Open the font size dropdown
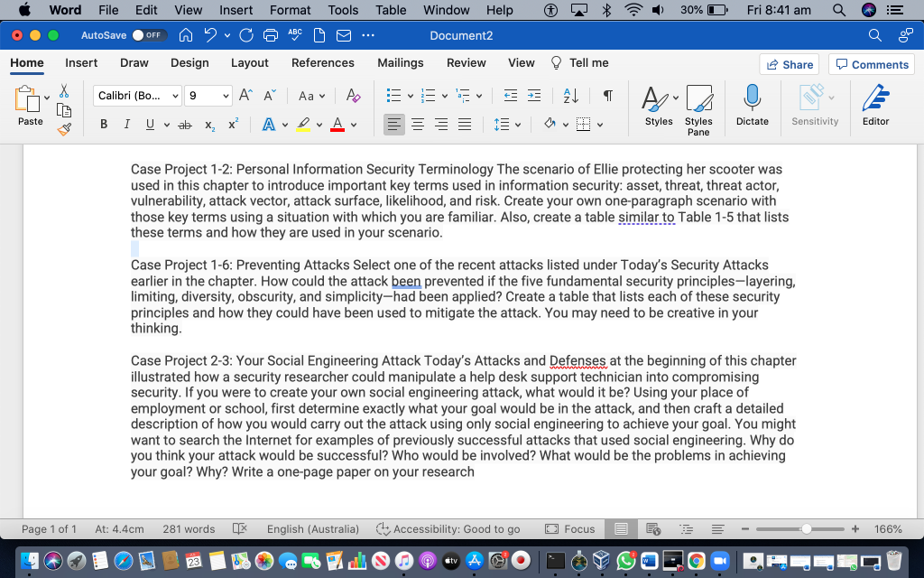The image size is (924, 578). (208, 95)
